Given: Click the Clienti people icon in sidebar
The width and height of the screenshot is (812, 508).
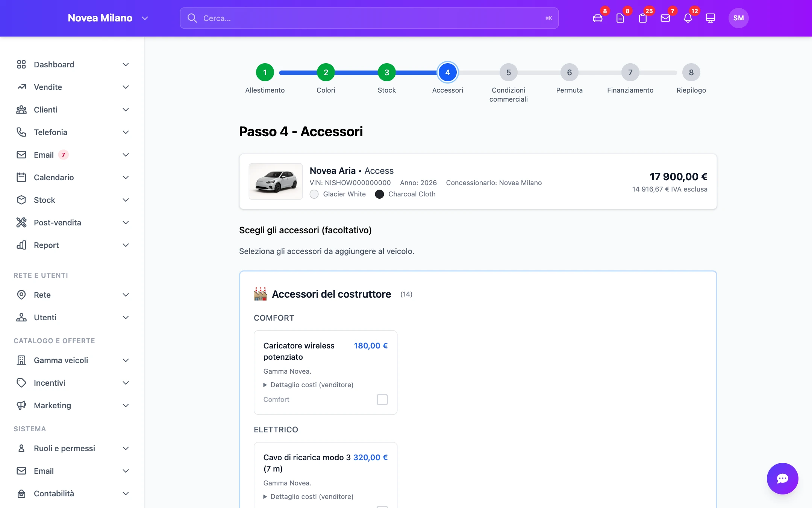Looking at the screenshot, I should (x=21, y=110).
